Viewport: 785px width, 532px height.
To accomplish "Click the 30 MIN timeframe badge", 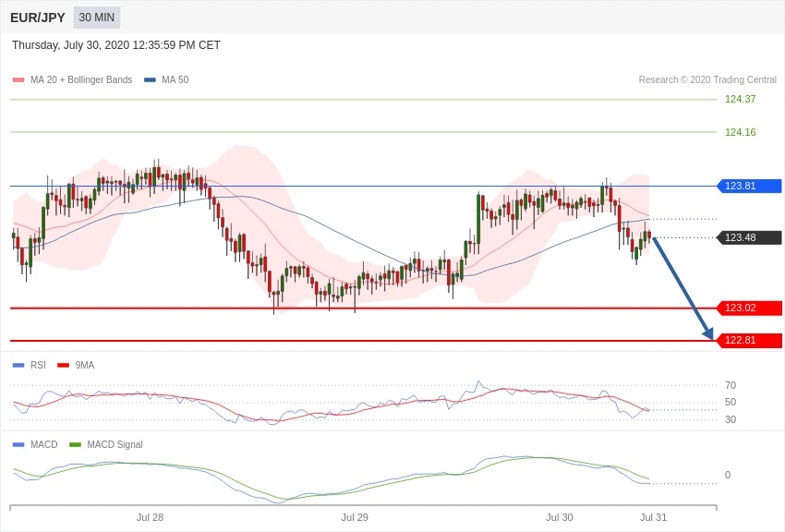I will click(x=97, y=18).
